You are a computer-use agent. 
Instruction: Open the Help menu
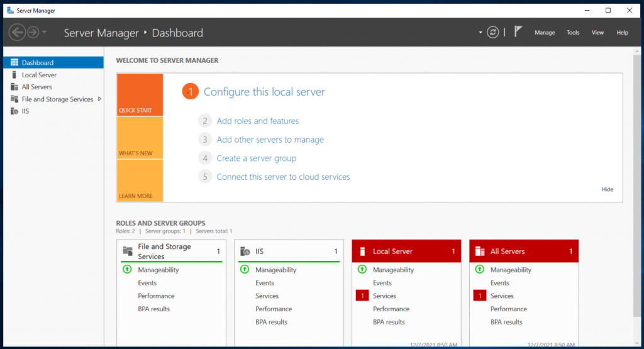coord(622,33)
